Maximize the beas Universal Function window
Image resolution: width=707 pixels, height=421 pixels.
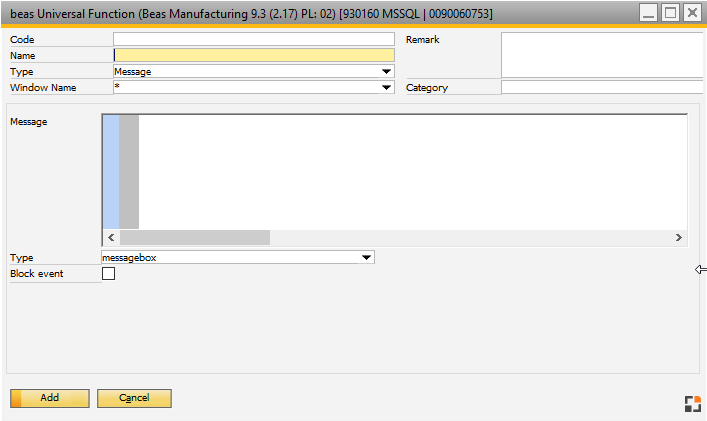[x=670, y=13]
